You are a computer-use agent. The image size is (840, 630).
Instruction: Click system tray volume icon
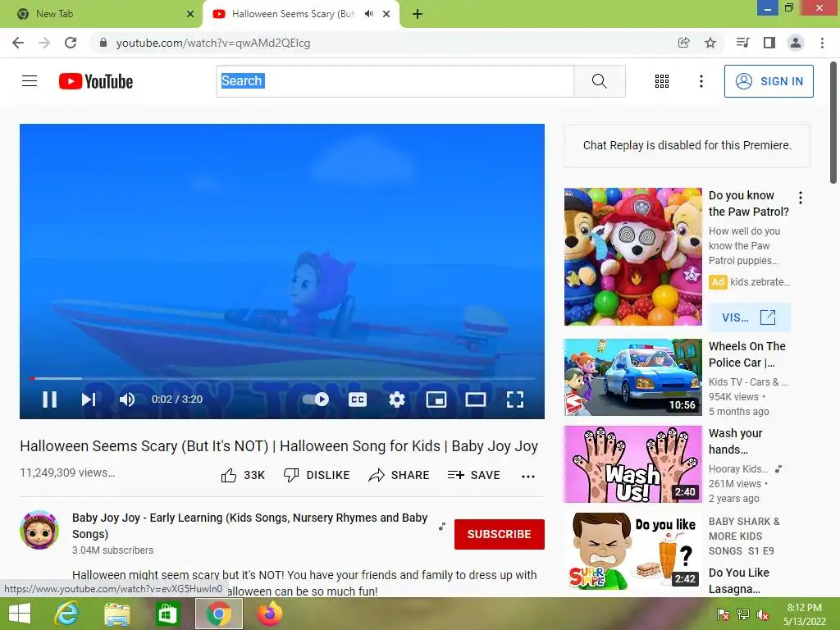tap(762, 614)
